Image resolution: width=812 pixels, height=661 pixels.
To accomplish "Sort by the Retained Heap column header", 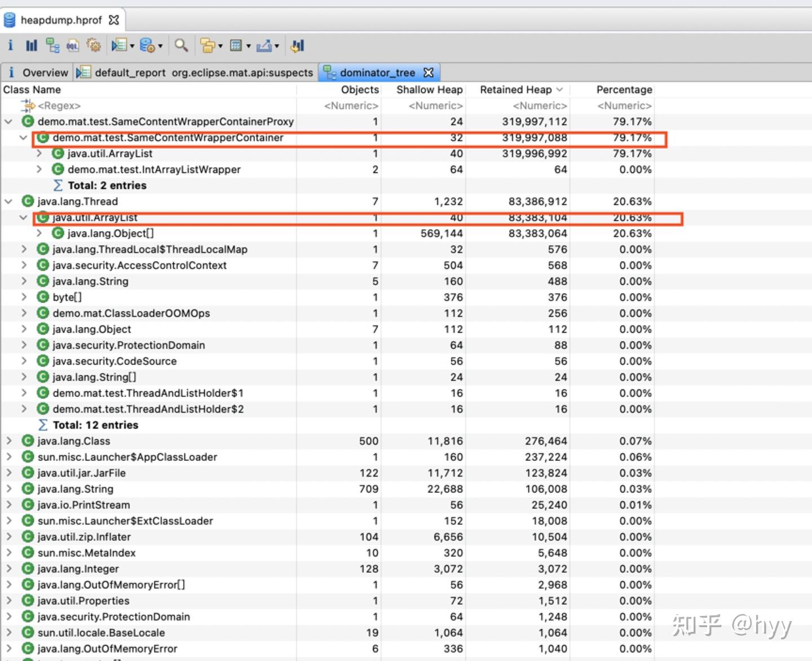I will tap(516, 90).
